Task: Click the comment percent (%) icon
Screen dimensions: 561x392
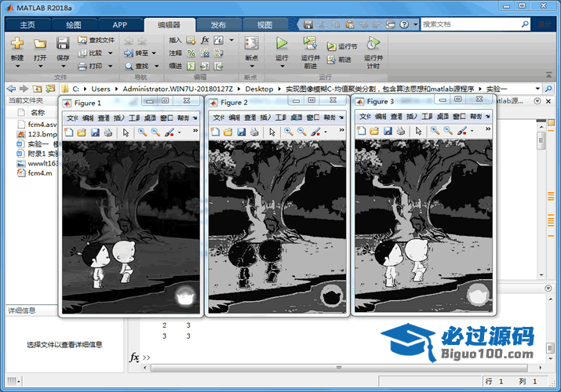Action: click(191, 53)
